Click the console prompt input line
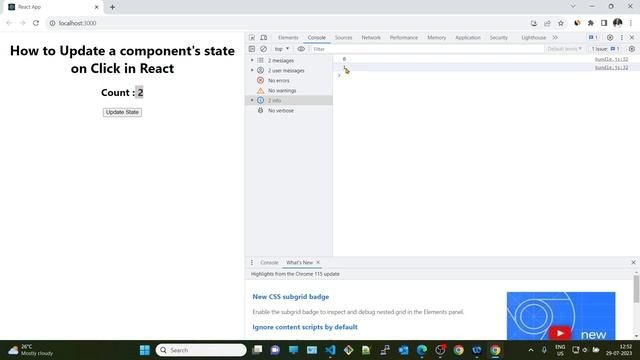Screen dimensions: 640x360 point(486,76)
